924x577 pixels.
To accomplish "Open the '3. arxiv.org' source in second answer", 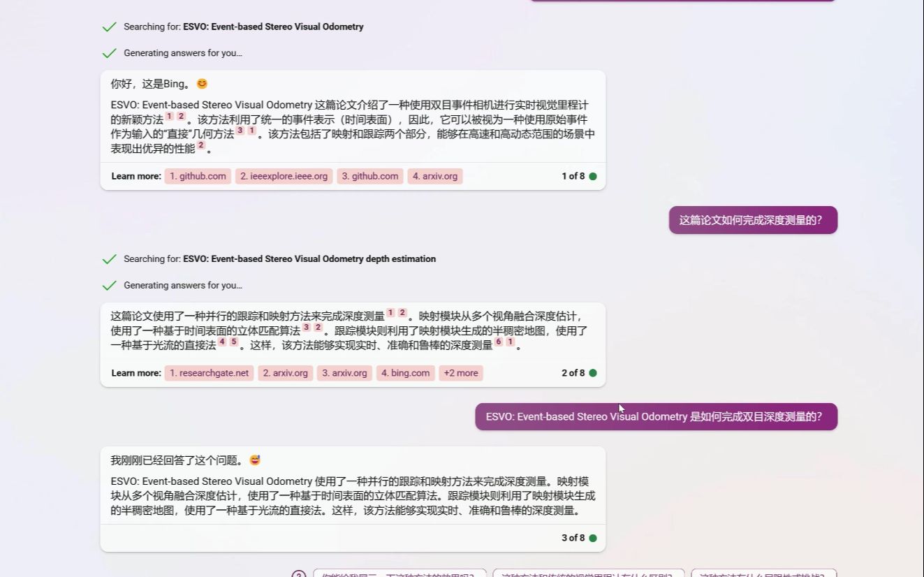I will (x=344, y=373).
